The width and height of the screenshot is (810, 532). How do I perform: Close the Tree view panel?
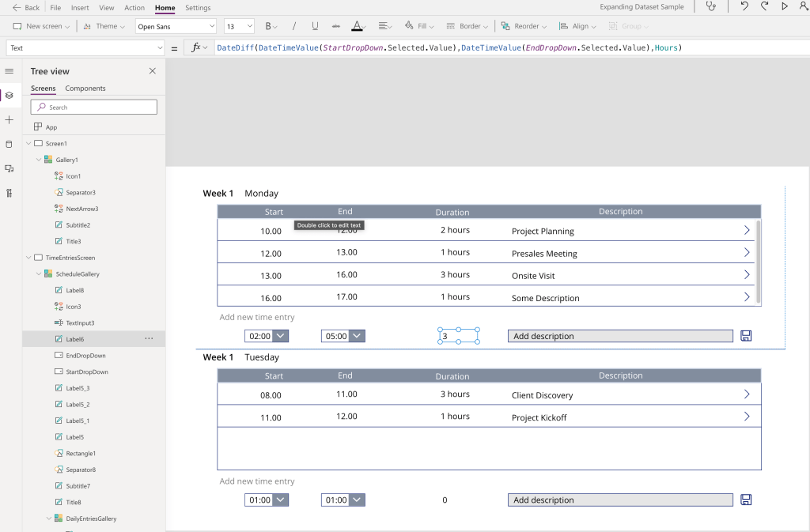[x=153, y=71]
